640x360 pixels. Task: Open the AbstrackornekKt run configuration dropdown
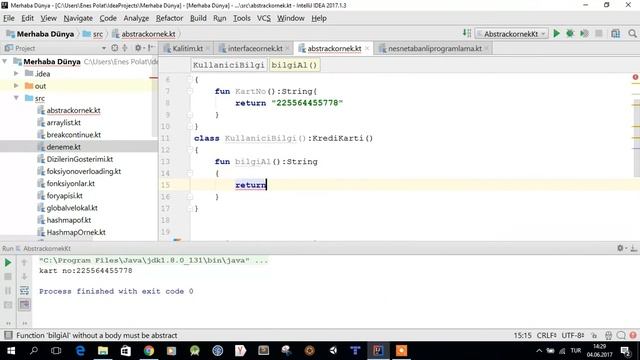coord(511,34)
